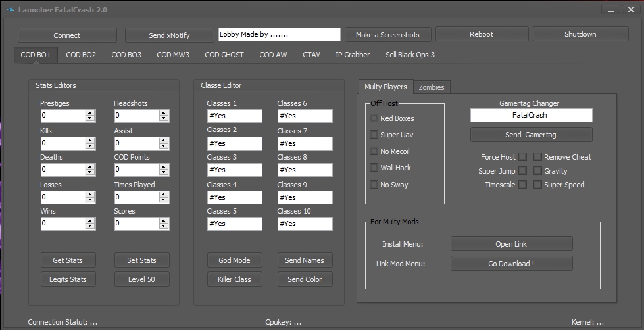644x330 pixels.
Task: Check the Remove Cheat option
Action: click(537, 157)
